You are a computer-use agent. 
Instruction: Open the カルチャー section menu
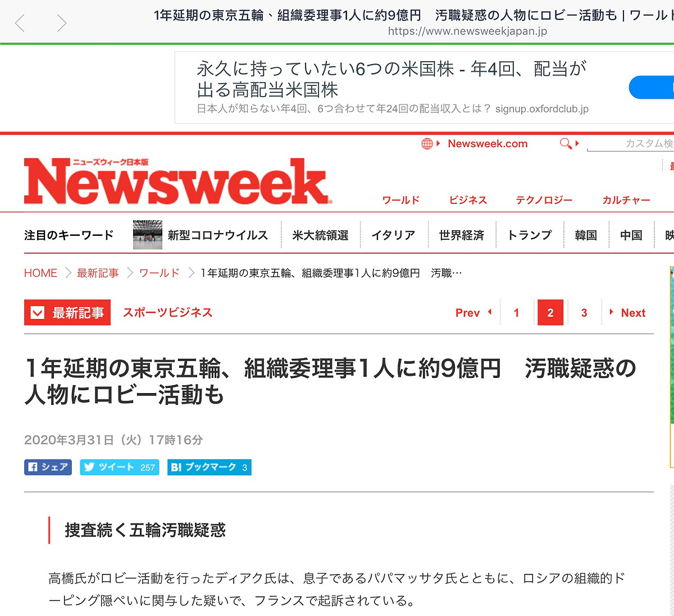[x=626, y=200]
